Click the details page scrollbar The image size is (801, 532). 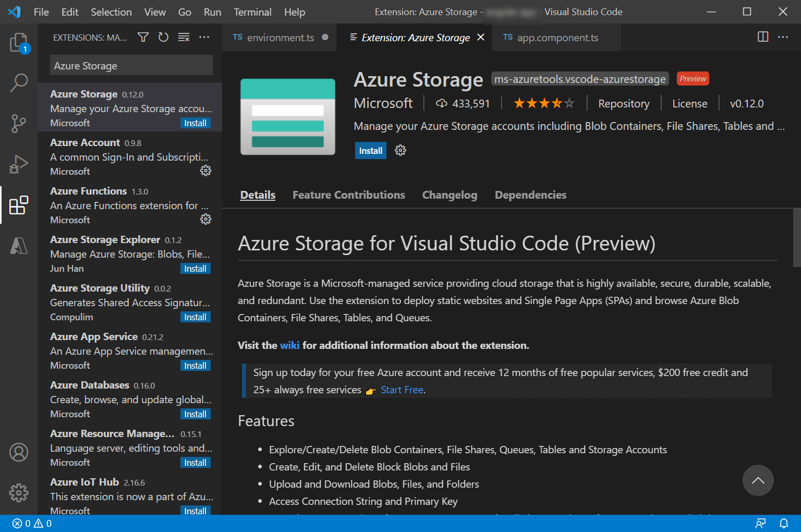coord(796,238)
